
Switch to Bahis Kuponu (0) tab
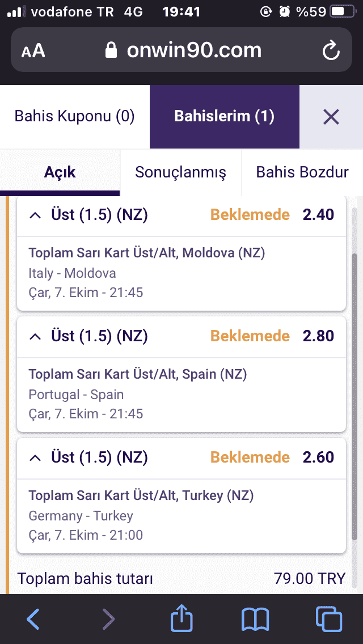pos(75,117)
